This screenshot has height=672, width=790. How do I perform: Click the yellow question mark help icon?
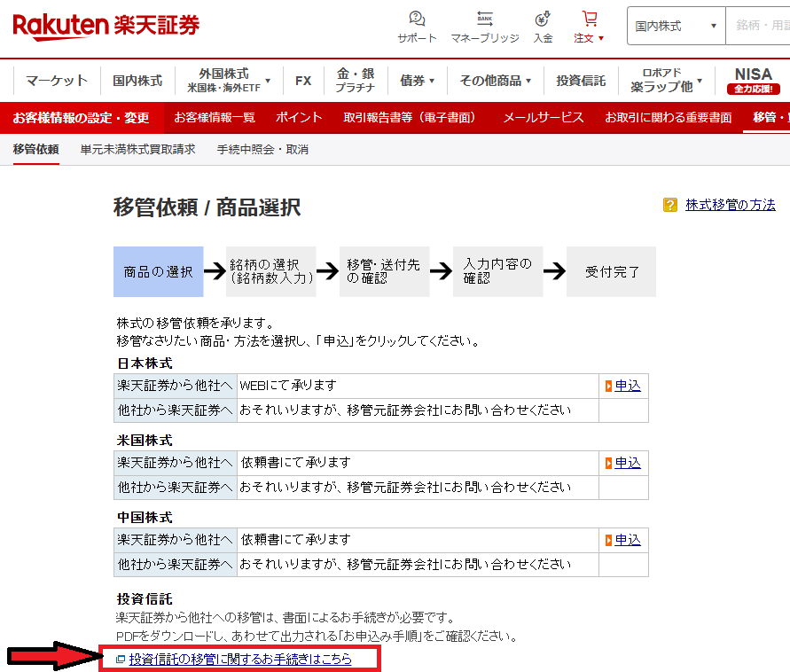[670, 205]
